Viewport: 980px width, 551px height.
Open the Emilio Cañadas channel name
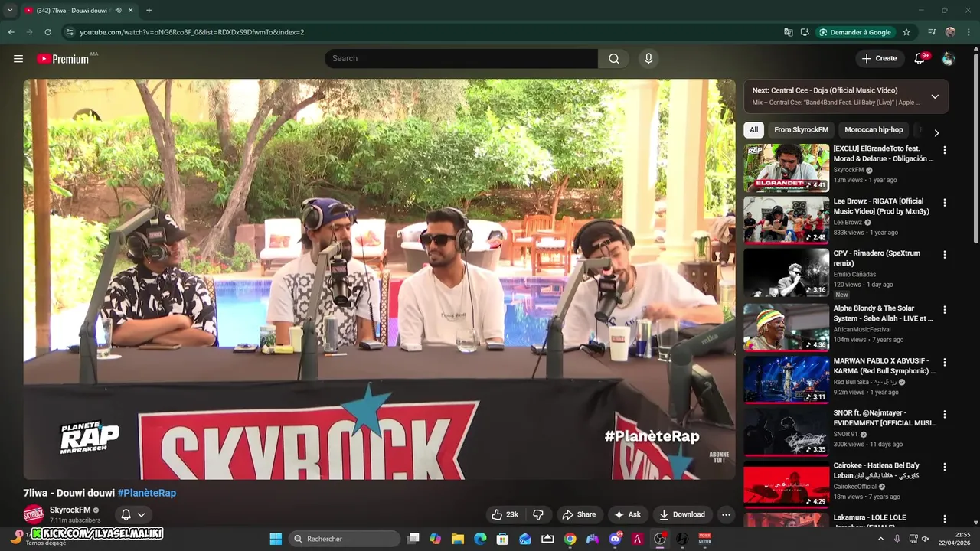click(x=854, y=274)
